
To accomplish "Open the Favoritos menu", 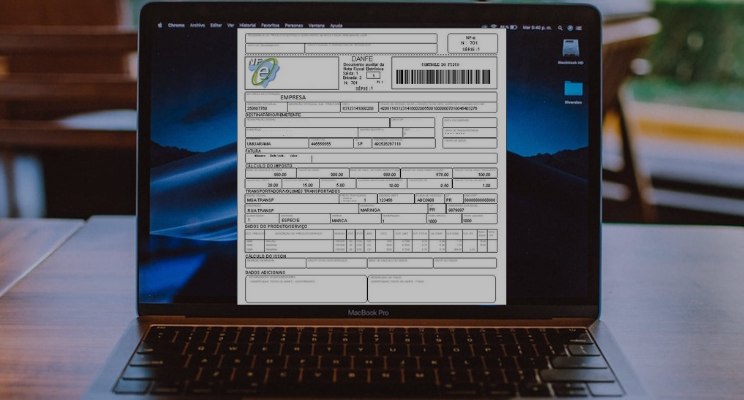I will [x=270, y=25].
